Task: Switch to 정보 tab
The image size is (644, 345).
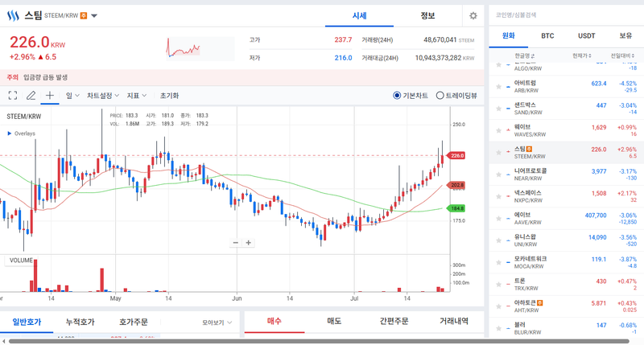Action: [x=427, y=15]
